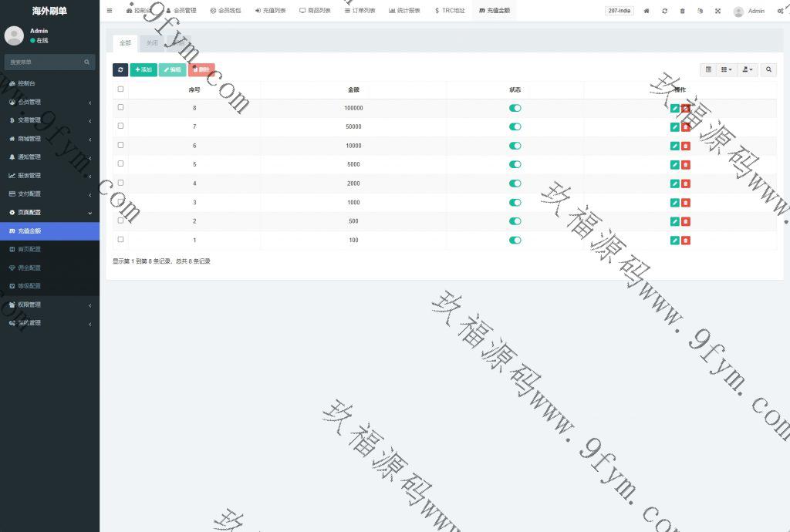This screenshot has height=532, width=790.
Task: Click the 搜索菜单 search field
Action: click(45, 62)
